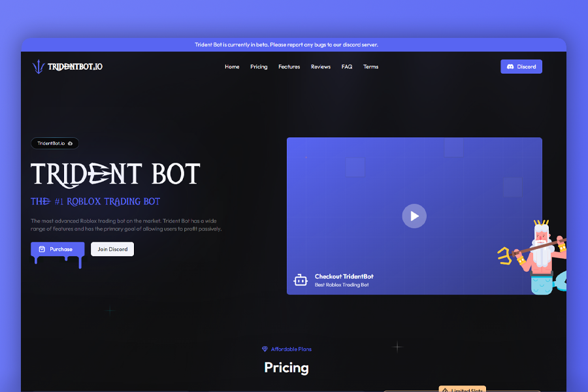This screenshot has width=588, height=392.
Task: Open the Home nav link
Action: click(x=232, y=67)
